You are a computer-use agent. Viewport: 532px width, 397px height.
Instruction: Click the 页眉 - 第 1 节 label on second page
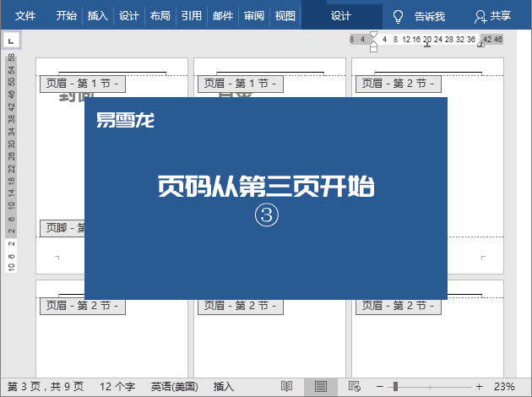click(x=241, y=84)
